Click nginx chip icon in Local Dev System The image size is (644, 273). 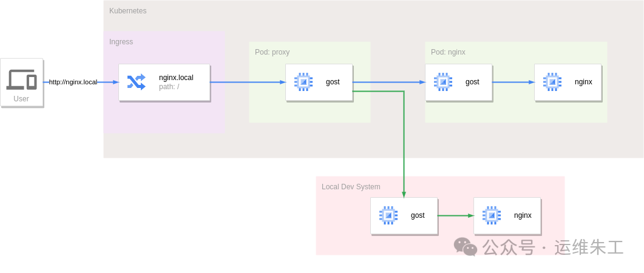492,215
